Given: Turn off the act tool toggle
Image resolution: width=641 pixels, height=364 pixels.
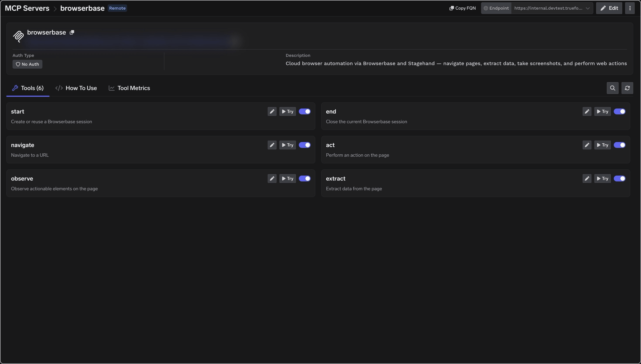Looking at the screenshot, I should [x=620, y=145].
